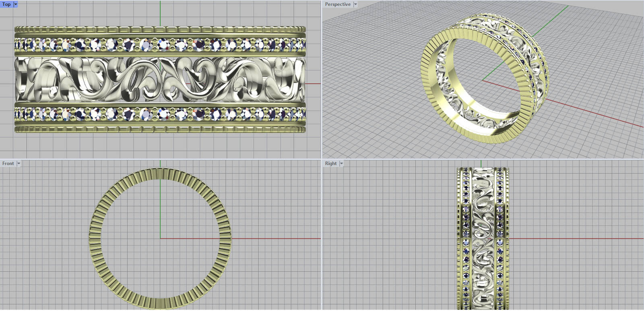This screenshot has height=311, width=644.
Task: Select the Right viewport title label
Action: [x=330, y=164]
